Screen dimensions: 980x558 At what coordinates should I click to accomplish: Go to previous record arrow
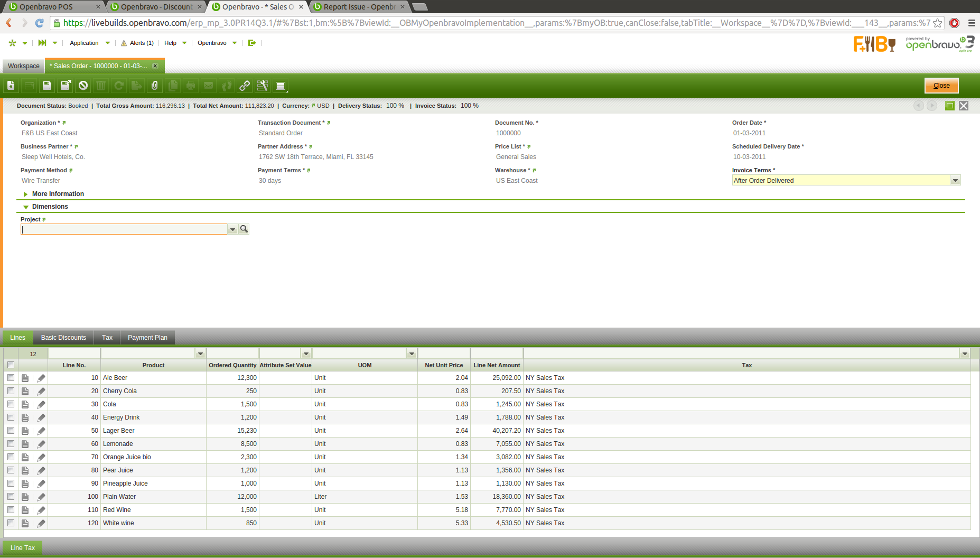[919, 106]
